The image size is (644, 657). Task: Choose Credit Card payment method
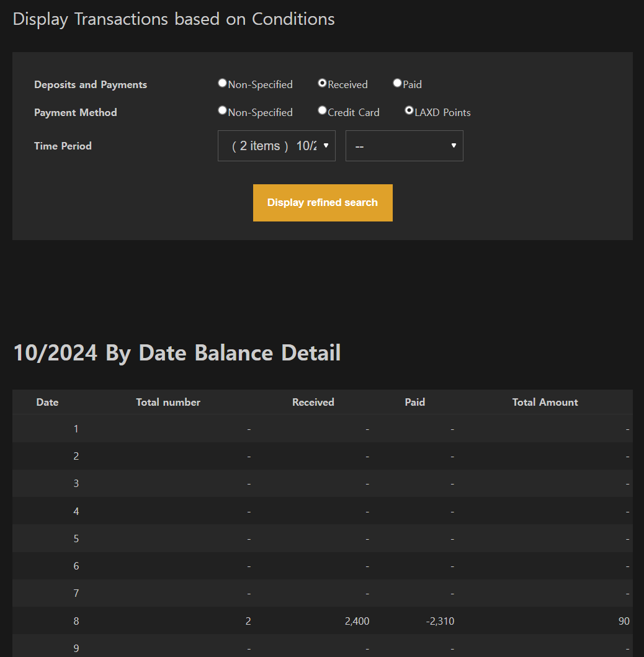(322, 110)
